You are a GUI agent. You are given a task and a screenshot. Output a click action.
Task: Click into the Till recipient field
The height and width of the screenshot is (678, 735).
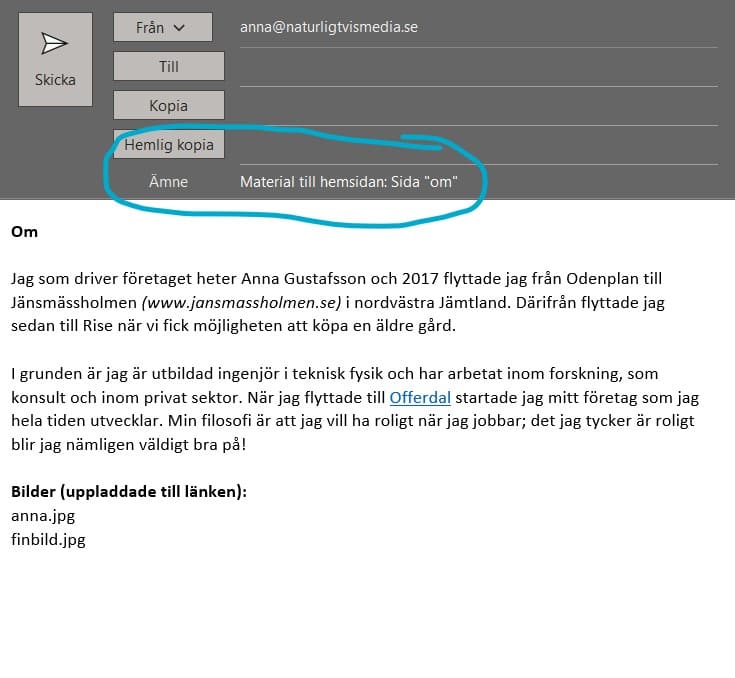tap(477, 67)
